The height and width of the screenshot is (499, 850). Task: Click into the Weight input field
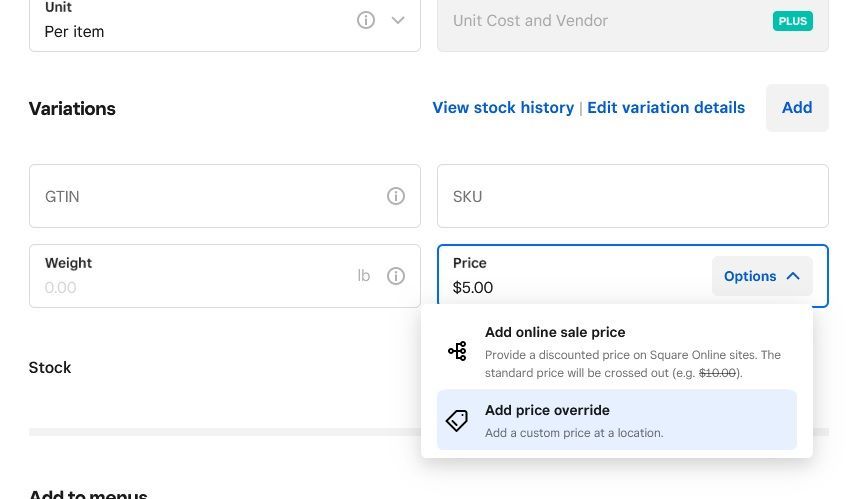[x=190, y=287]
